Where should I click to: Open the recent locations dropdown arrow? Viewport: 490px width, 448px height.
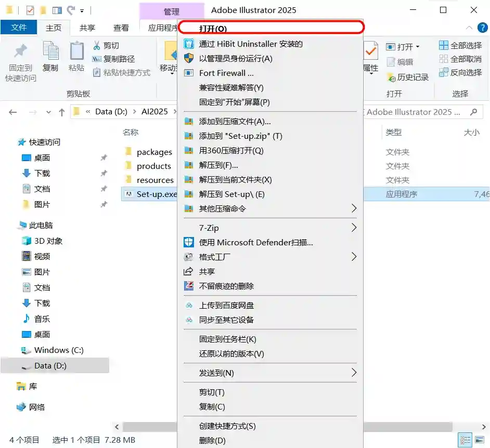[x=49, y=112]
